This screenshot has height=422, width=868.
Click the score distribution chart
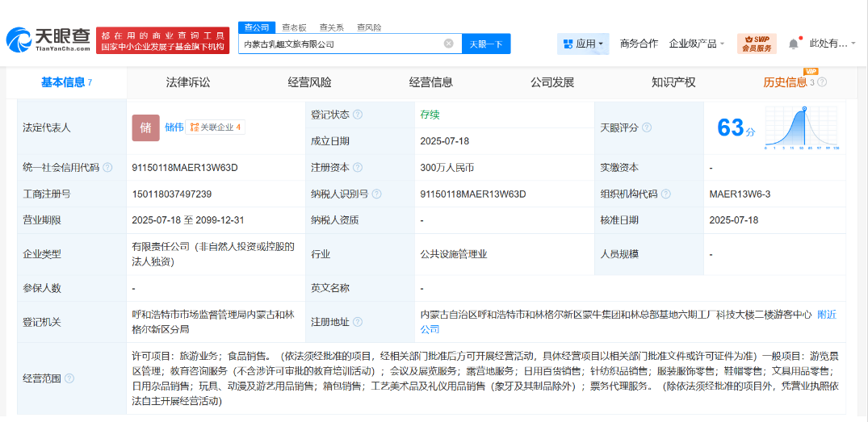coord(802,128)
